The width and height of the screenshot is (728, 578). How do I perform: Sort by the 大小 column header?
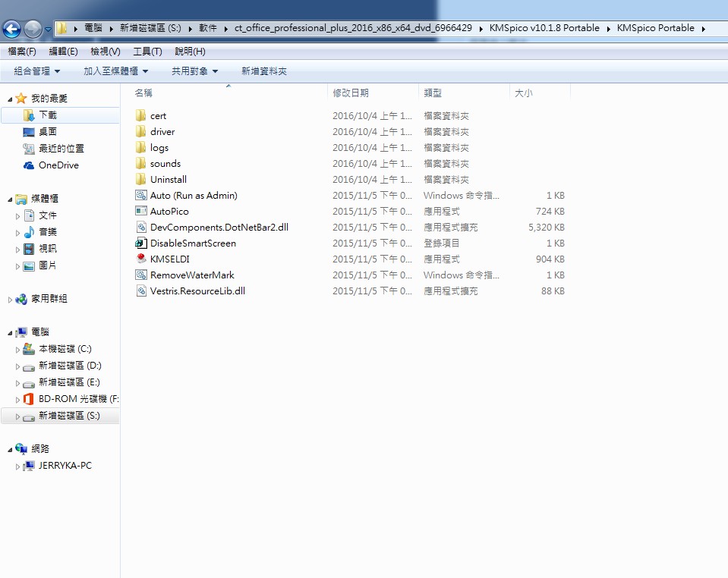click(540, 93)
